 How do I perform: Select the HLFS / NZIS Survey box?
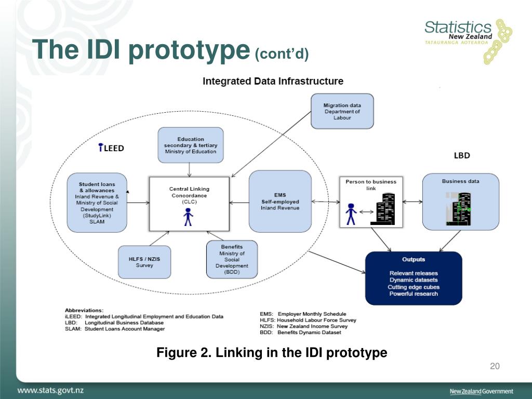(144, 262)
